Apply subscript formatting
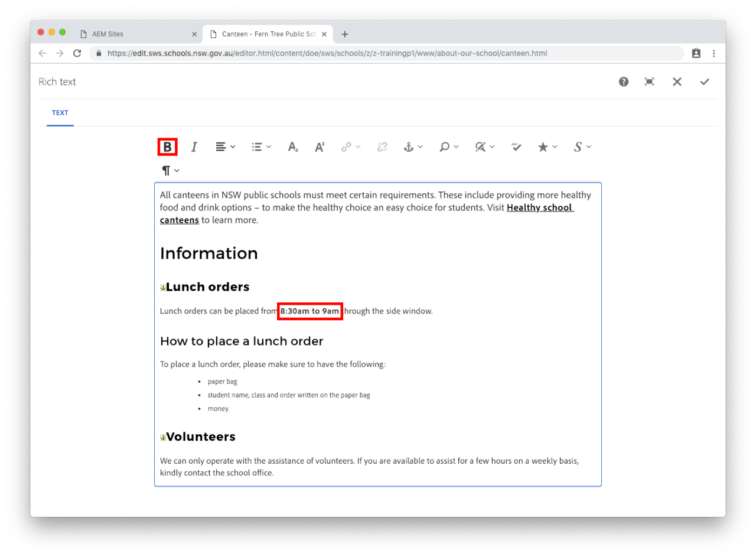The height and width of the screenshot is (557, 756). (x=293, y=147)
